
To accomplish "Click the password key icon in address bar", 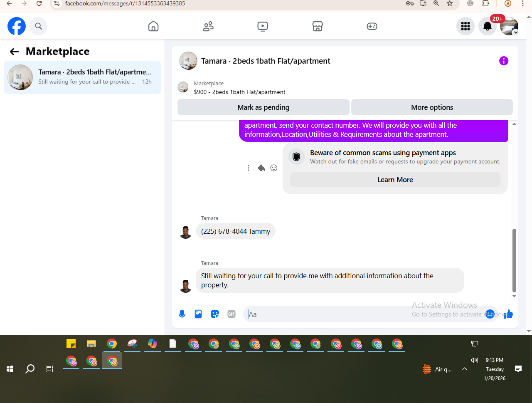I will click(410, 3).
